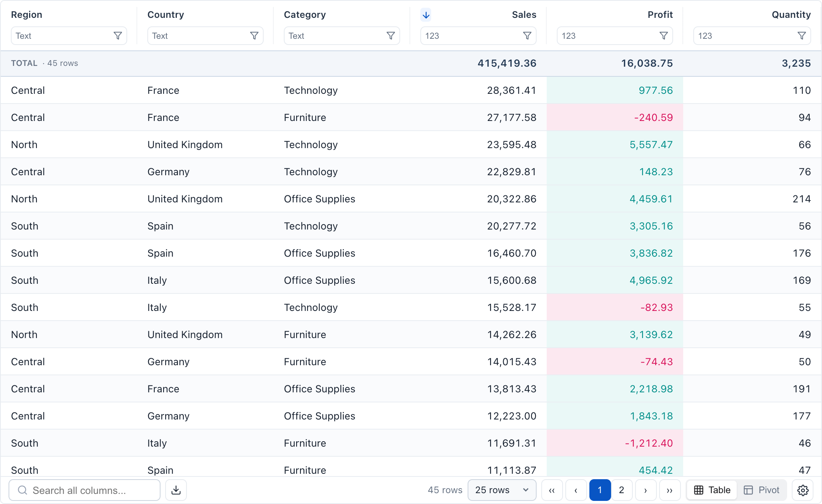Go to the next page
The image size is (822, 504).
pyautogui.click(x=646, y=490)
